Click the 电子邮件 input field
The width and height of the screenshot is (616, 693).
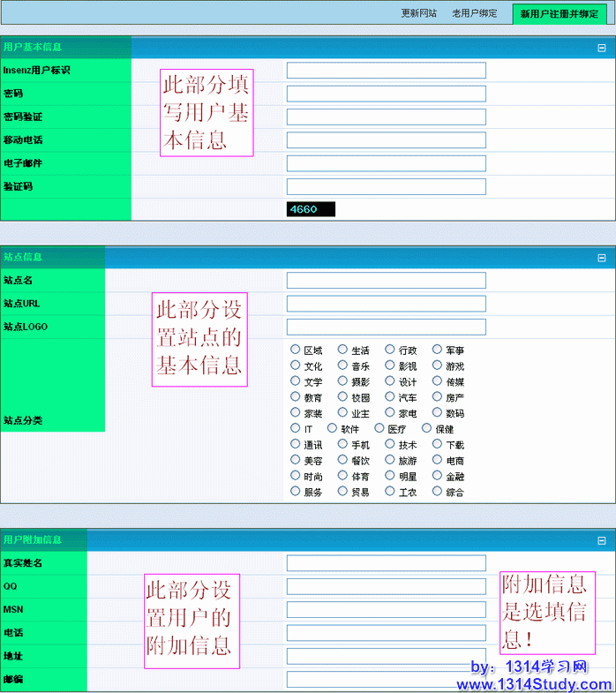[386, 163]
